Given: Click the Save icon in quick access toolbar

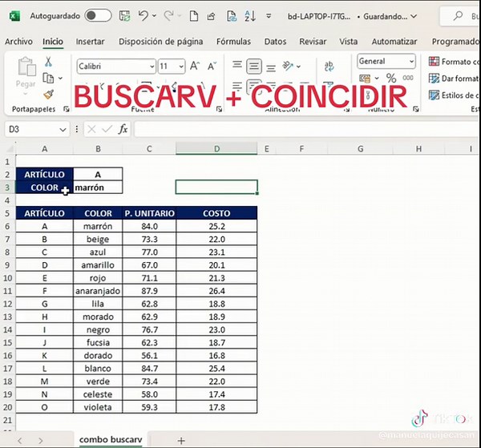Looking at the screenshot, I should (124, 16).
